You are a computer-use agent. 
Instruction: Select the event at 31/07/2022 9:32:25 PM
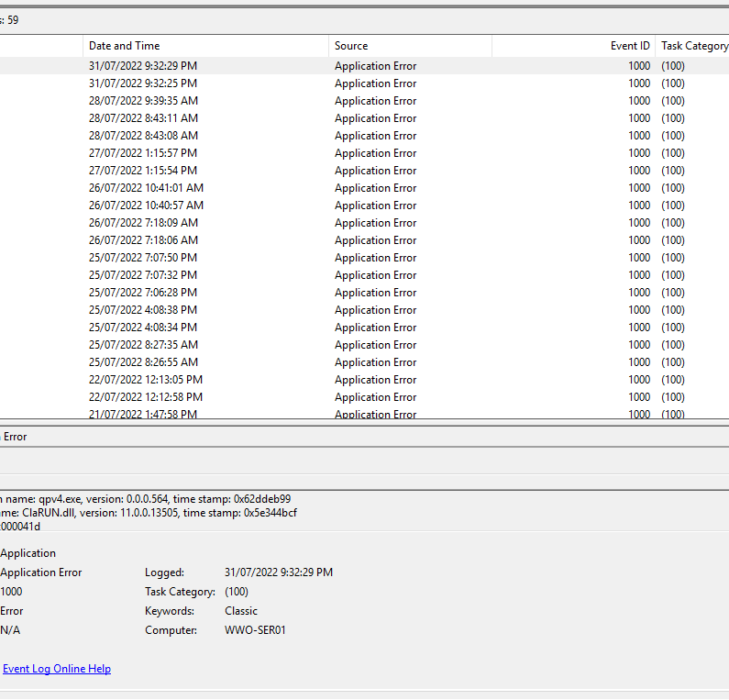[x=143, y=83]
